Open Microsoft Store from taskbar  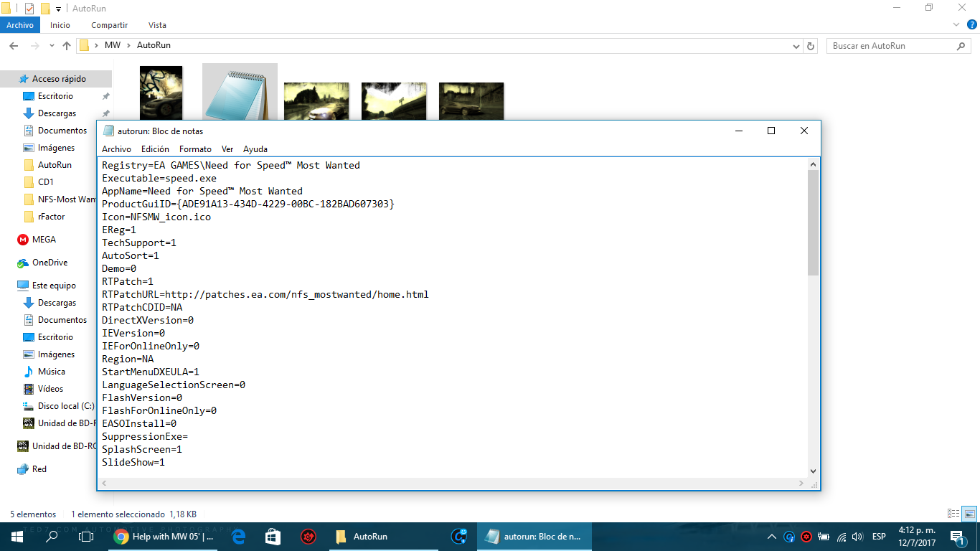[273, 537]
